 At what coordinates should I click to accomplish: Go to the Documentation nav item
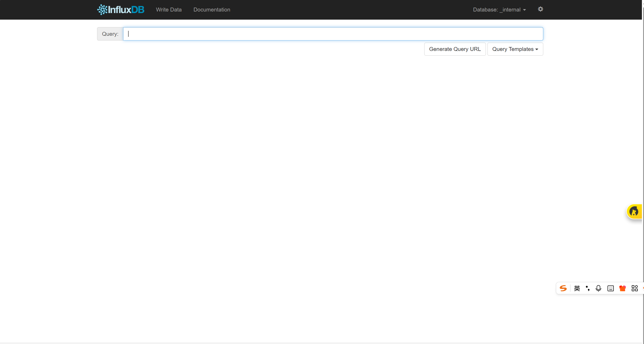(x=212, y=10)
